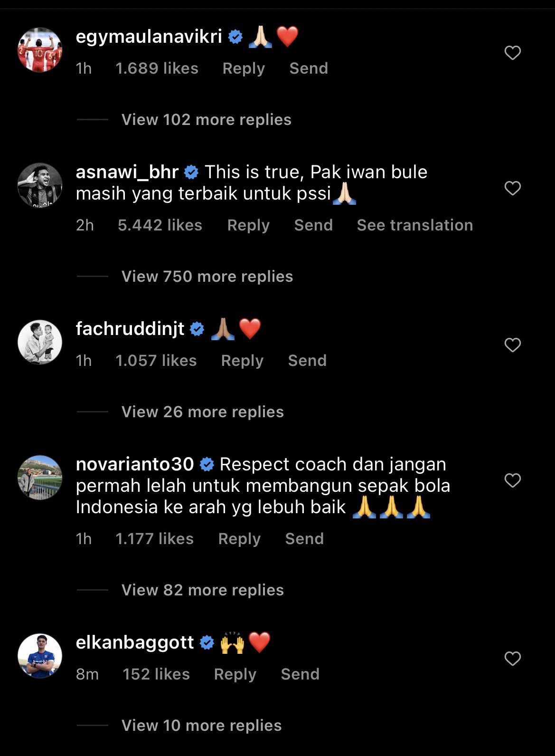Show View 82 more replies
This screenshot has width=555, height=756.
203,590
